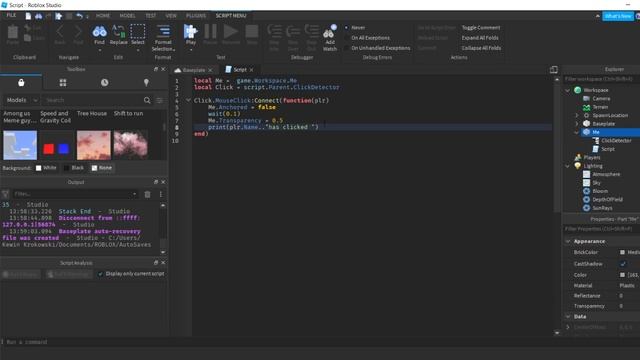
Task: Open the Replace tool
Action: point(118,35)
